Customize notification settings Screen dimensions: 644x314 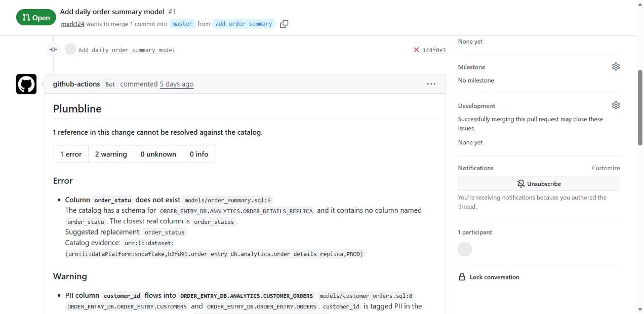(x=606, y=168)
